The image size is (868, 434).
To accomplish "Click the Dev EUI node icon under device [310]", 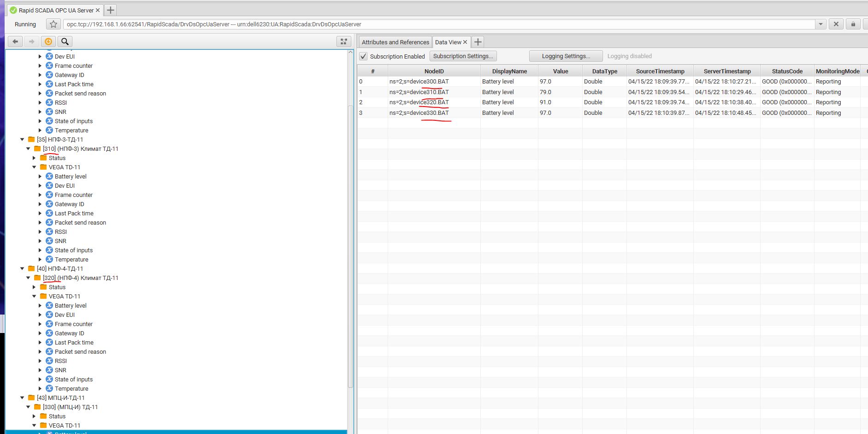I will tap(49, 185).
